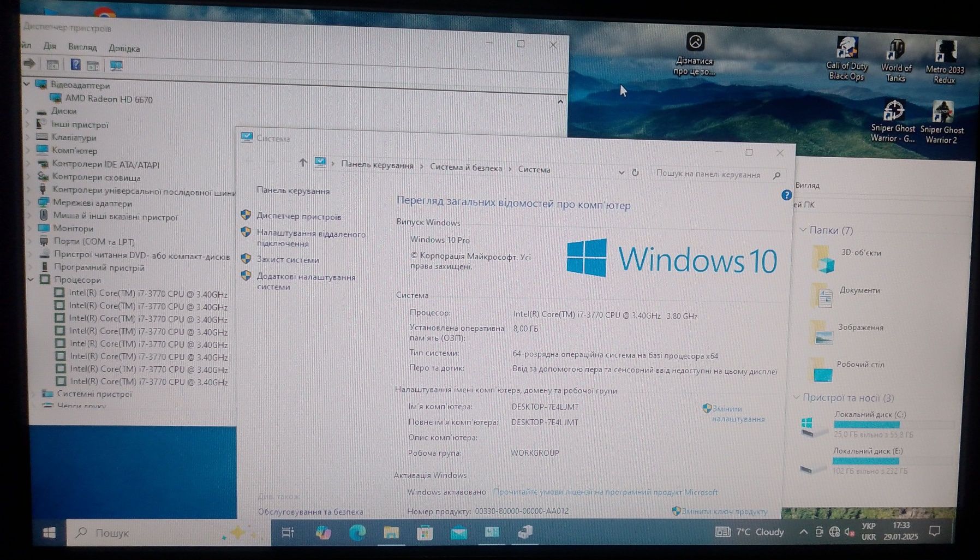Open the Вигляд menu in Device Manager
The height and width of the screenshot is (560, 980).
point(82,47)
